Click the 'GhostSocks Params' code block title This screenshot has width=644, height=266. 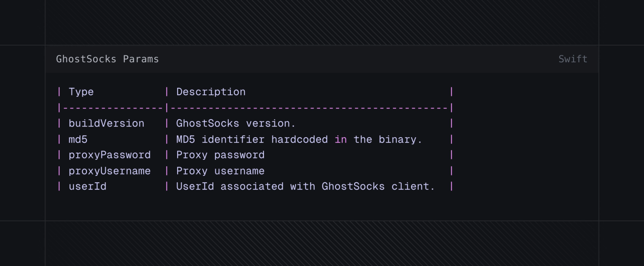click(107, 59)
